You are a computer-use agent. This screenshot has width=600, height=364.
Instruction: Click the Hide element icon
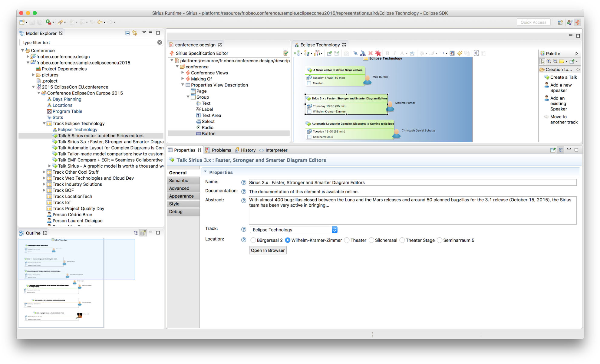coord(355,53)
